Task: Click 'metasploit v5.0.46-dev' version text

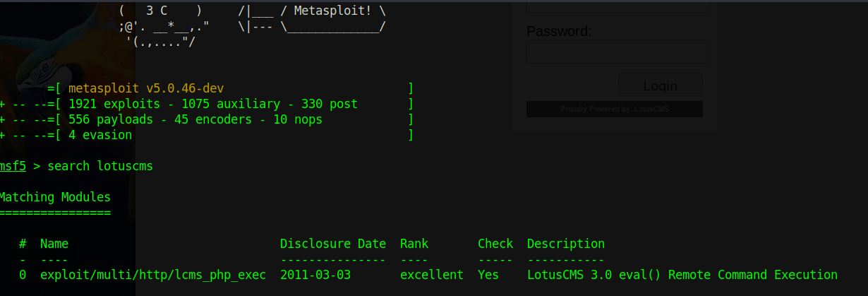Action: pos(146,89)
